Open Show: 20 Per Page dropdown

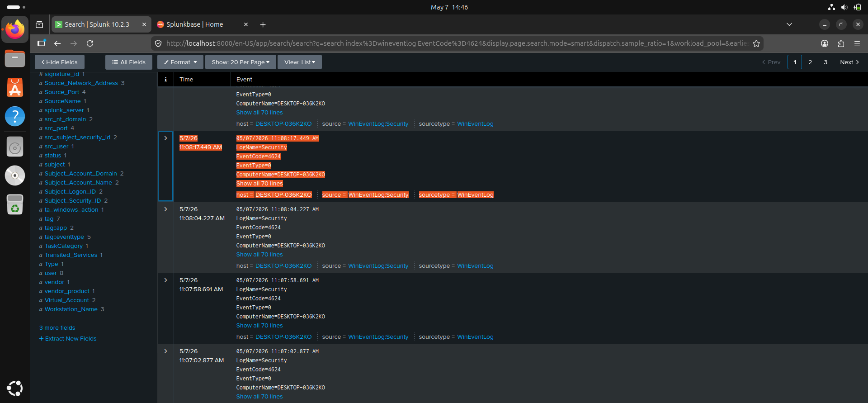point(241,62)
